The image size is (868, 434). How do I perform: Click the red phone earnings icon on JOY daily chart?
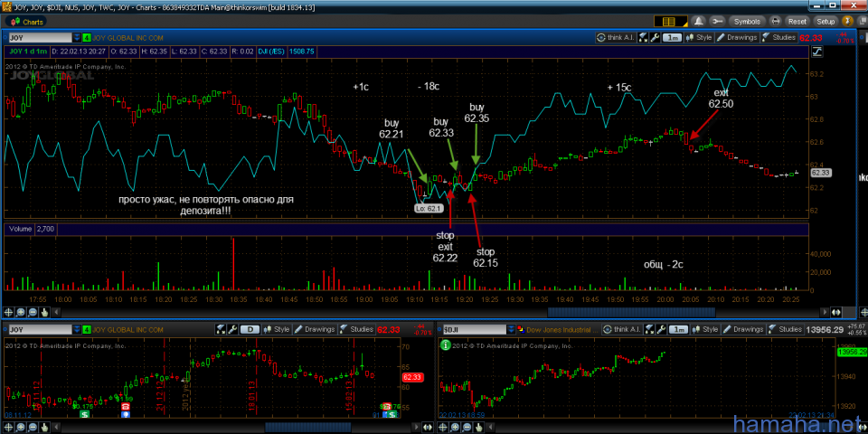point(127,407)
